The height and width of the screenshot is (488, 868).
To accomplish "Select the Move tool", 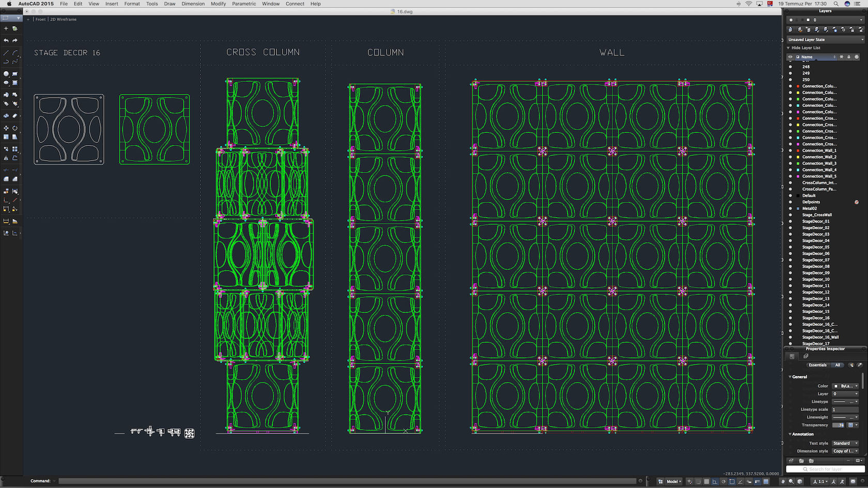I will (6, 128).
